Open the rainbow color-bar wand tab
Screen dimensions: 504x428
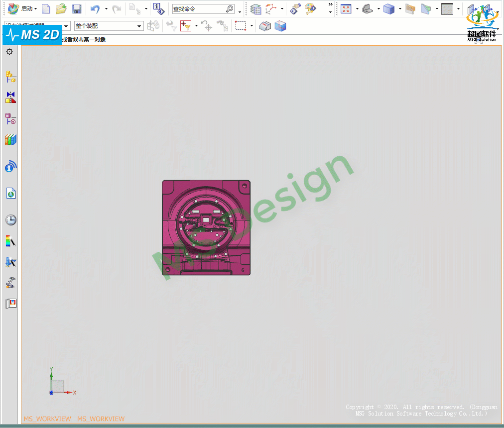click(10, 241)
